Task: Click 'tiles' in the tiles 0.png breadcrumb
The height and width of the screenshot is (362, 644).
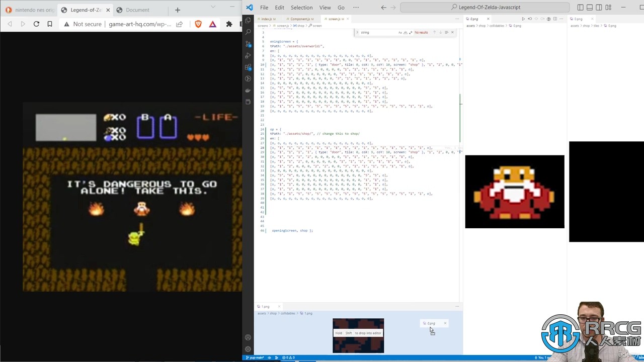Action: (x=596, y=25)
